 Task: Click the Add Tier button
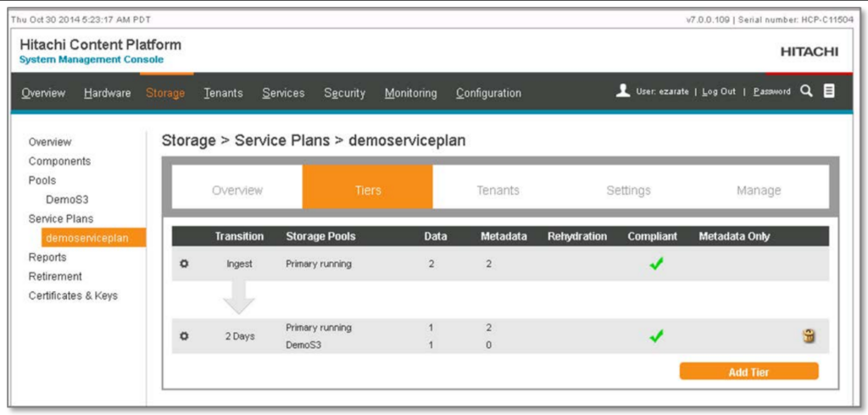click(749, 372)
